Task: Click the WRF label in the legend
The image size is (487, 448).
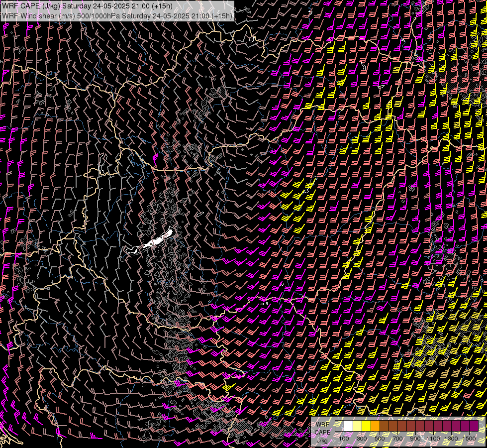Action: 322,424
